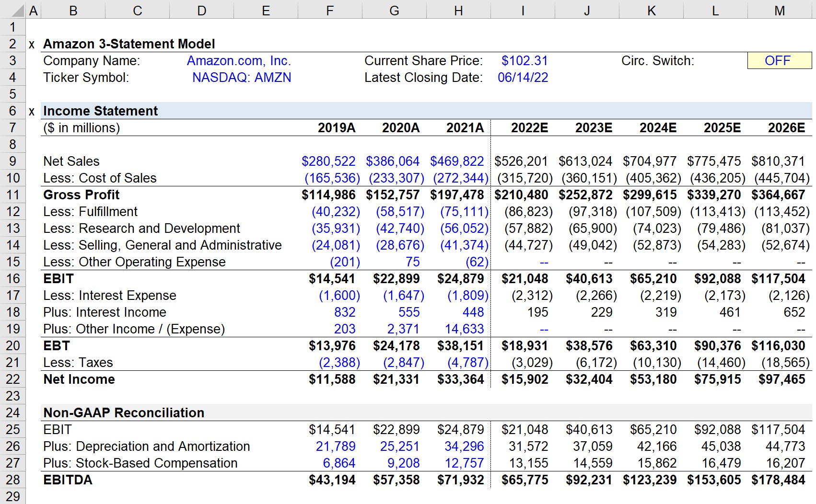Click 2026E Interest Income 652

tap(794, 312)
